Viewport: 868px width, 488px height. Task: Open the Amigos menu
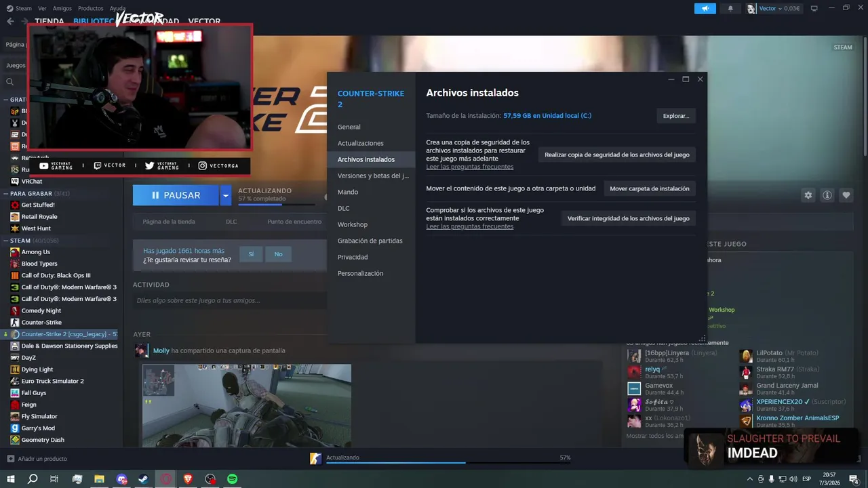[62, 8]
